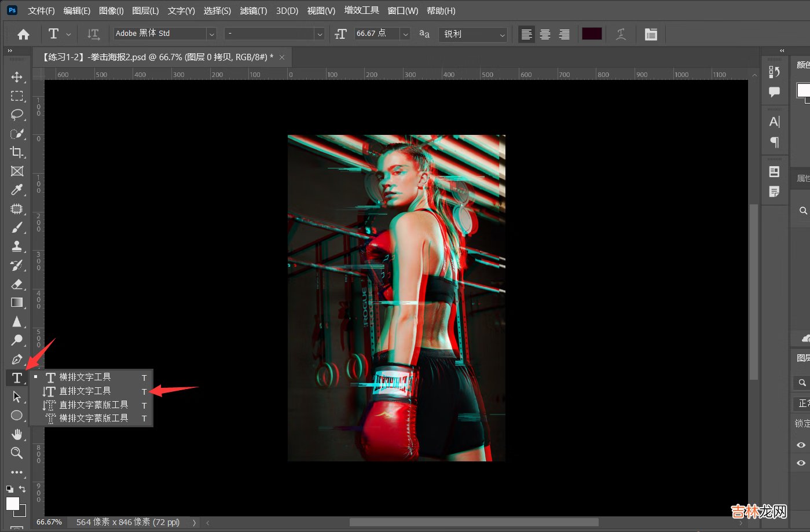Close the 拳击海报2.psd document tab
The image size is (810, 532).
pyautogui.click(x=282, y=57)
